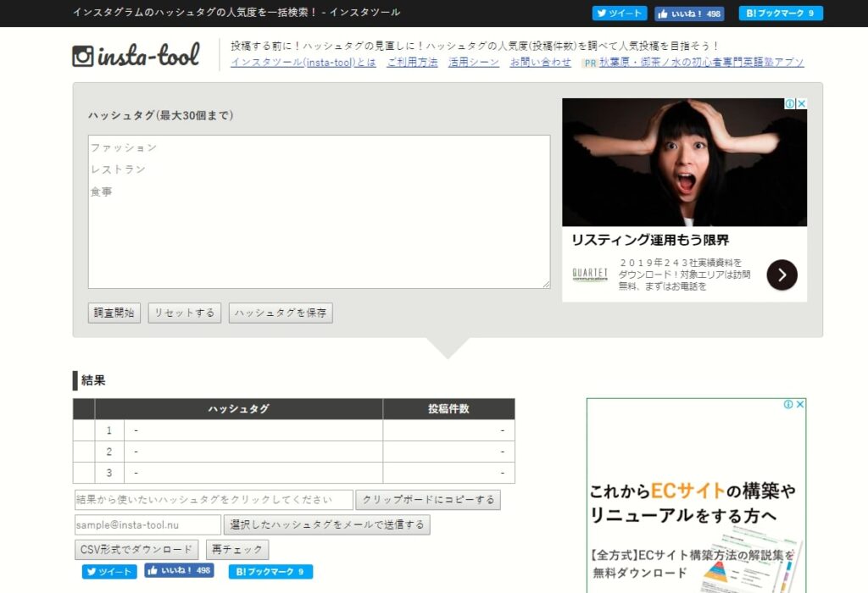Screen dimensions: 868x593
Task: Select result row 2
Action: pos(294,452)
